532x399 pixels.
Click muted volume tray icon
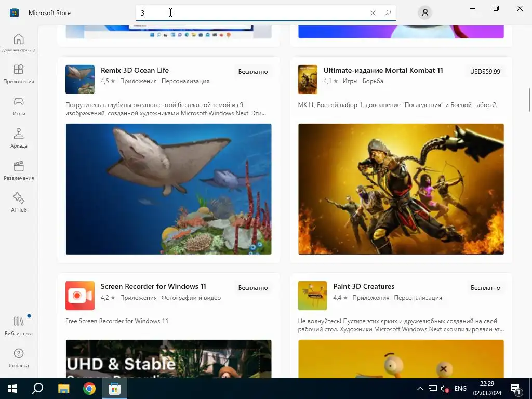coord(445,389)
